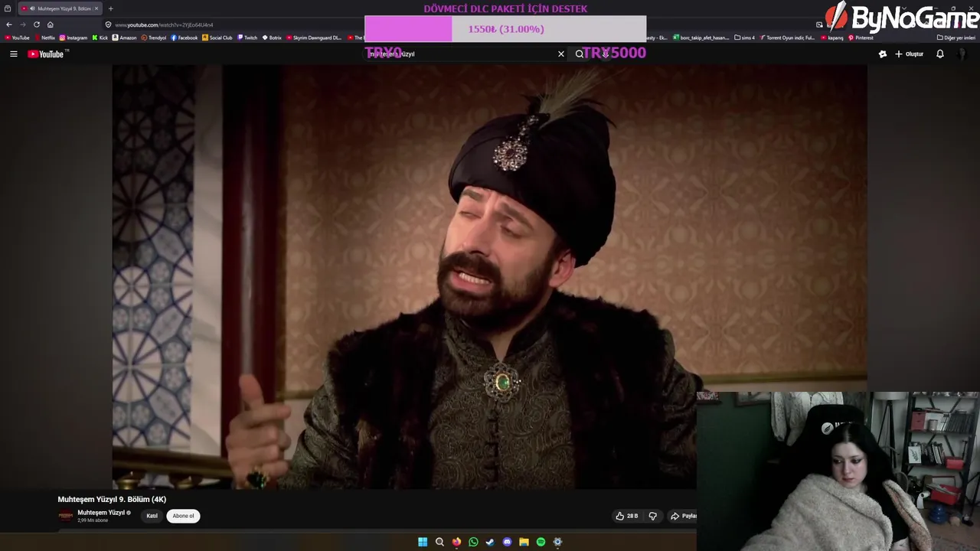Open the Netflix bookmark
Image resolution: width=980 pixels, height=551 pixels.
click(x=44, y=37)
